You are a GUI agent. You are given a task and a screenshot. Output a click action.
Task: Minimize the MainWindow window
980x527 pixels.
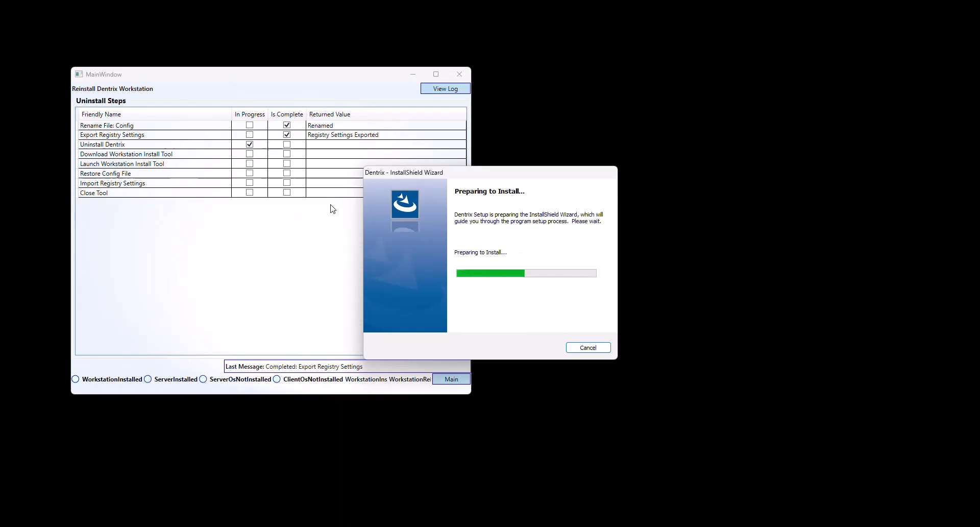point(412,74)
